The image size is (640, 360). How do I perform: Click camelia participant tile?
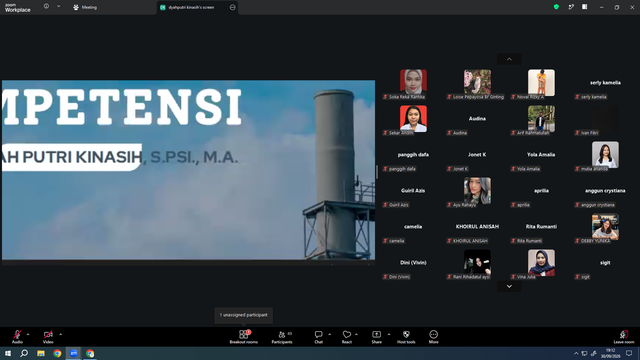[x=413, y=228]
